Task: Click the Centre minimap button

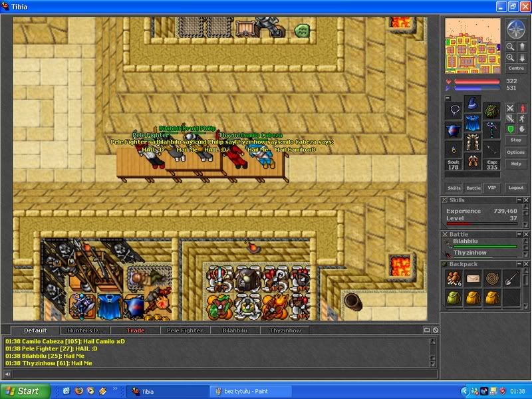Action: pyautogui.click(x=516, y=68)
